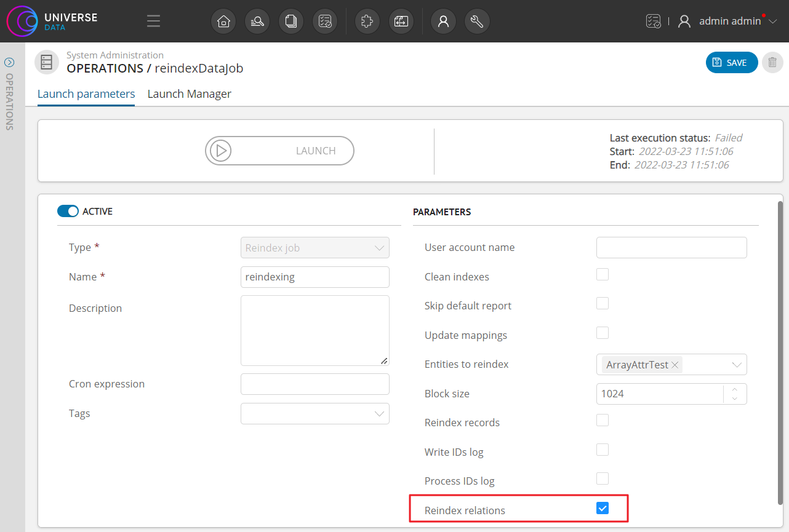This screenshot has width=789, height=532.
Task: Switch to Launch Manager tab
Action: pos(190,94)
